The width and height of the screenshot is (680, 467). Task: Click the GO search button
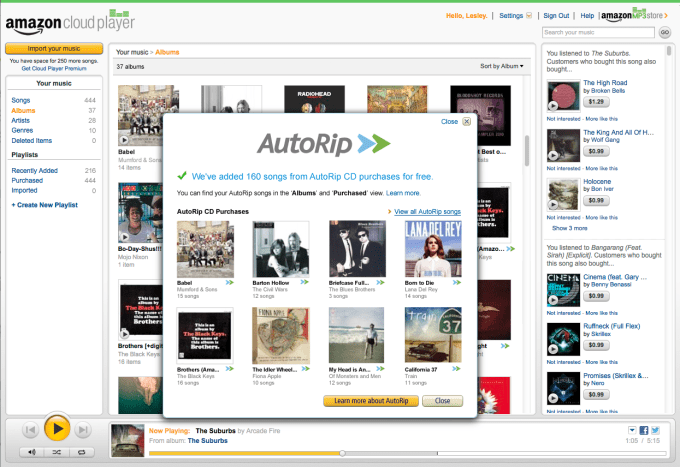664,33
